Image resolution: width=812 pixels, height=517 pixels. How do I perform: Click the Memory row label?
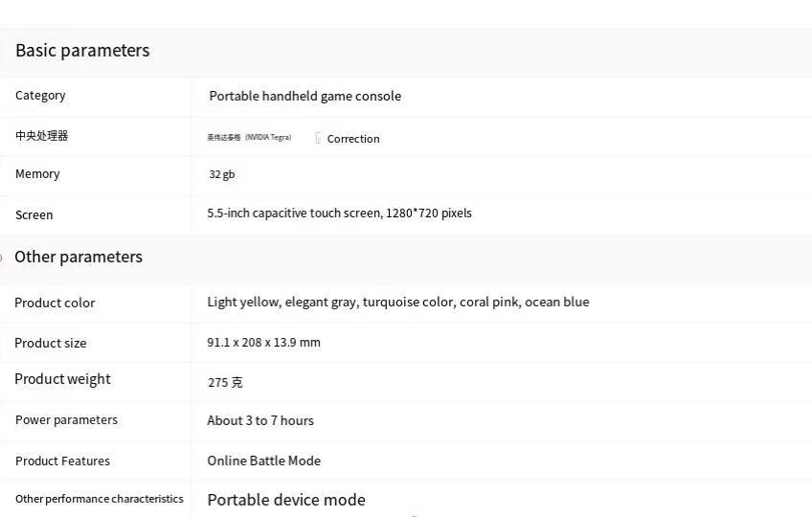[37, 174]
